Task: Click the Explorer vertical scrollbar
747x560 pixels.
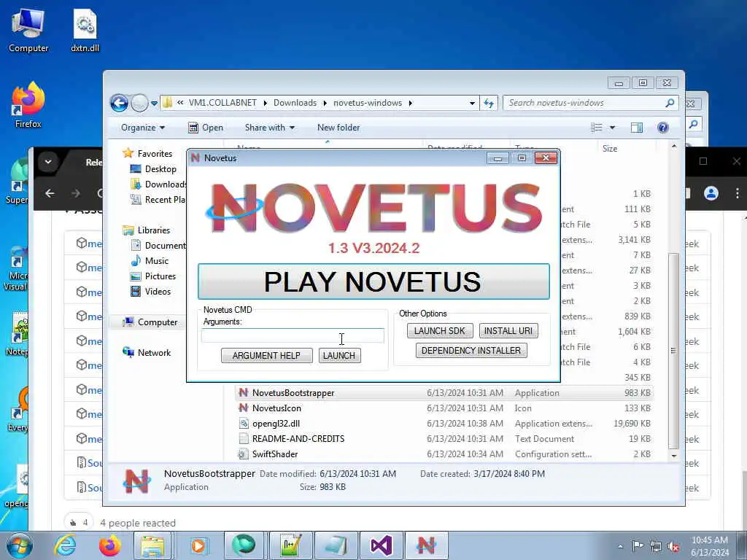Action: point(673,351)
